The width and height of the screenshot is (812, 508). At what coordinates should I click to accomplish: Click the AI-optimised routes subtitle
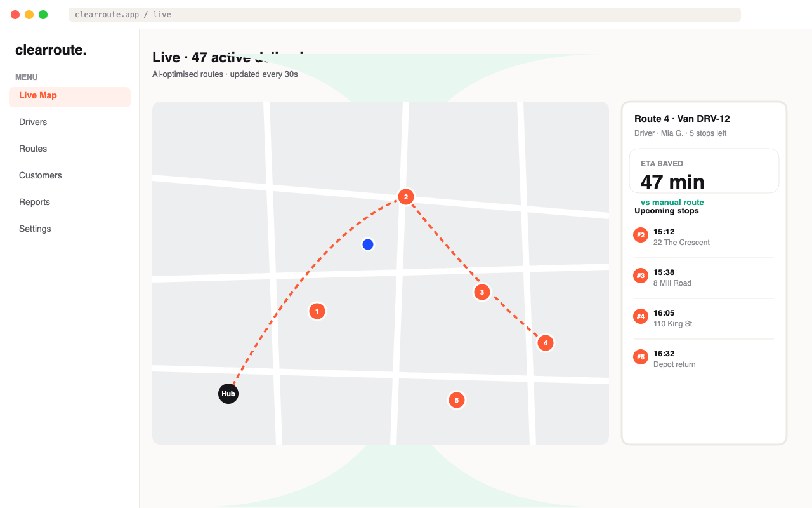(225, 74)
